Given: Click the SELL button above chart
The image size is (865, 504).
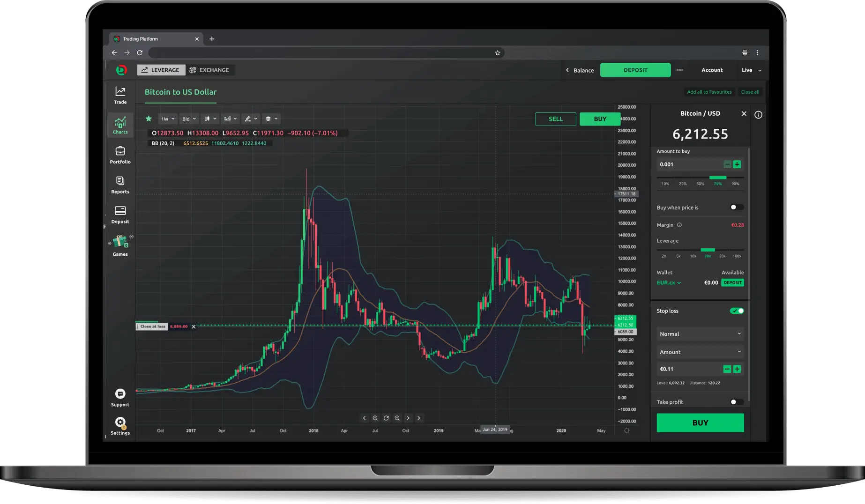Looking at the screenshot, I should pos(555,119).
